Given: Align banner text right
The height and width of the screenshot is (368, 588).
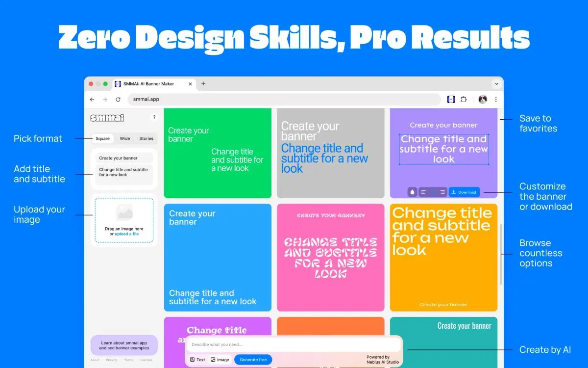Looking at the screenshot, I should pos(442,192).
